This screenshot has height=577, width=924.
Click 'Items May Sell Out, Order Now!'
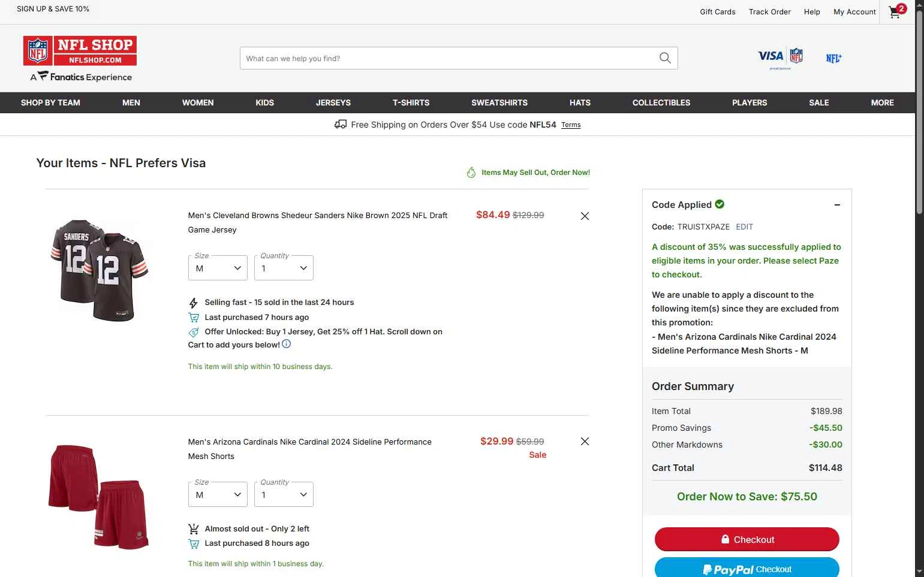point(535,173)
